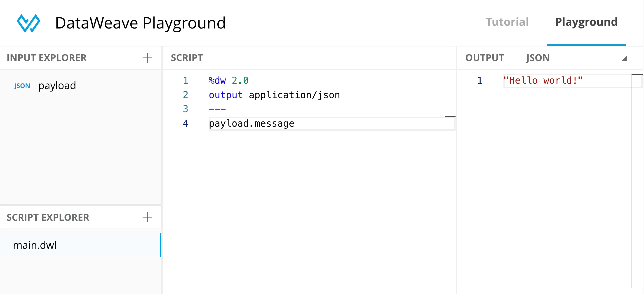Viewport: 644px width, 294px height.
Task: Click the SCRIPT panel header
Action: tap(187, 58)
